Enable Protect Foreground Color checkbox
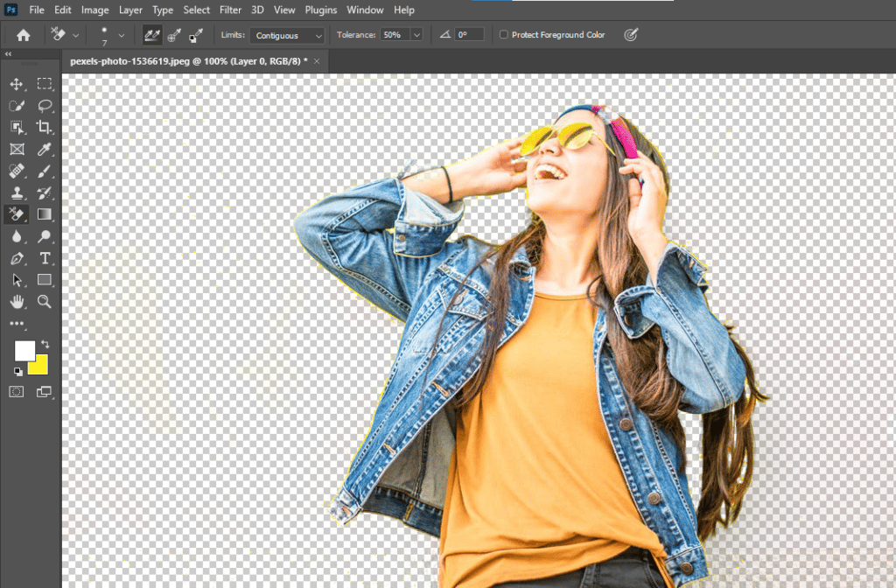Screen dimensions: 896x588 point(503,35)
